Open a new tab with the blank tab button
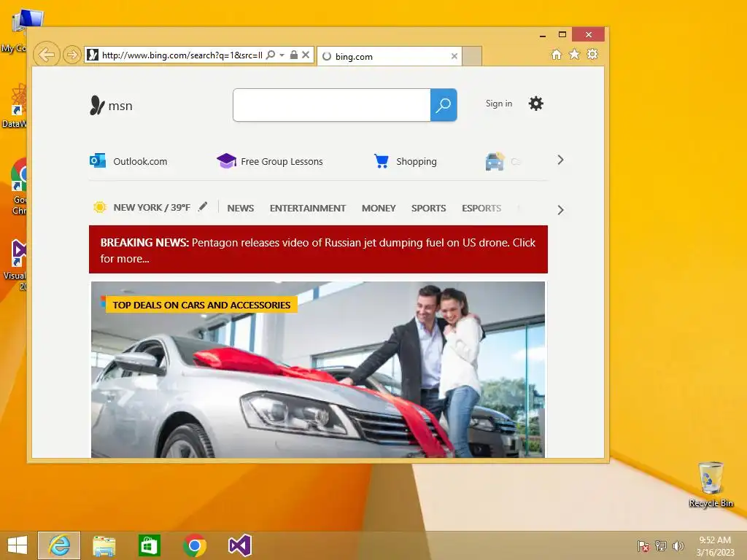Image resolution: width=747 pixels, height=560 pixels. click(x=472, y=56)
